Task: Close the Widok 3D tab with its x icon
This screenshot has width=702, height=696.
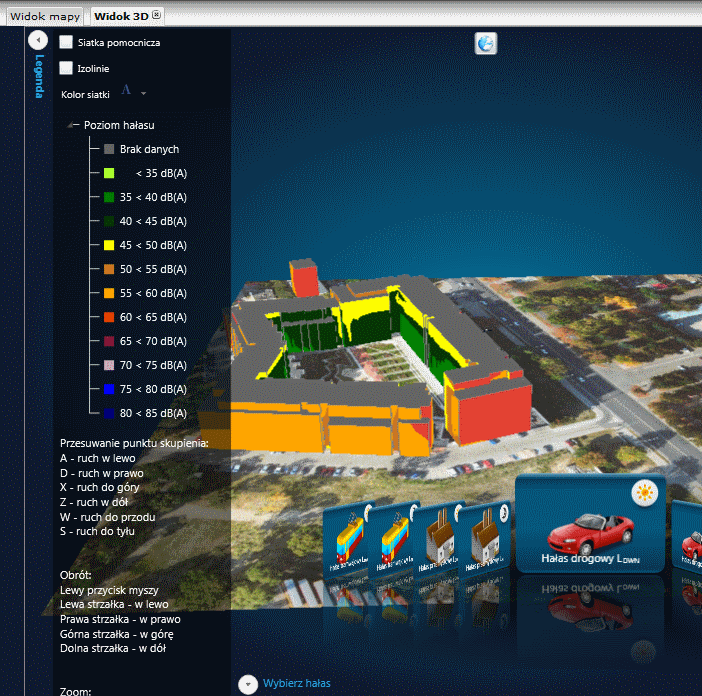Action: [156, 15]
